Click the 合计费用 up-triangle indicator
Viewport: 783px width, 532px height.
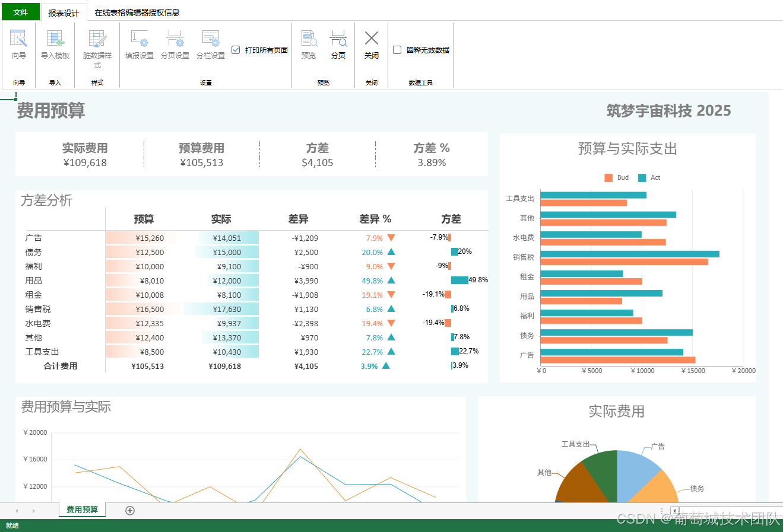pos(386,366)
